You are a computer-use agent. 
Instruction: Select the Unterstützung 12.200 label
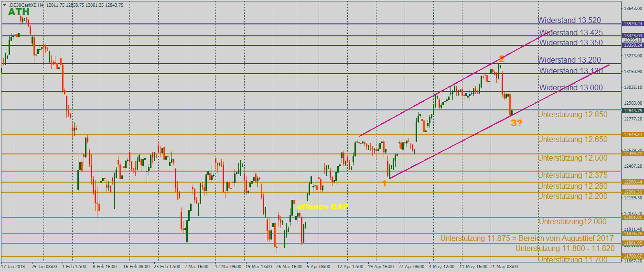pyautogui.click(x=573, y=196)
